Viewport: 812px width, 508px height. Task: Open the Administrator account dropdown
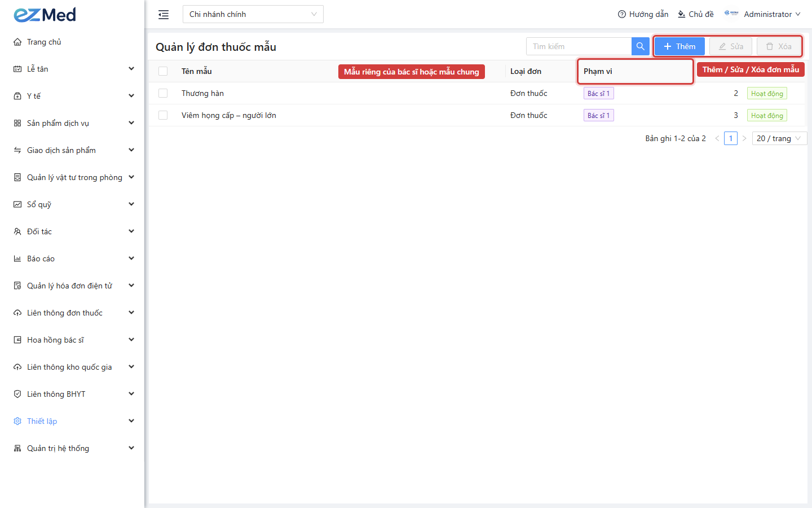762,14
